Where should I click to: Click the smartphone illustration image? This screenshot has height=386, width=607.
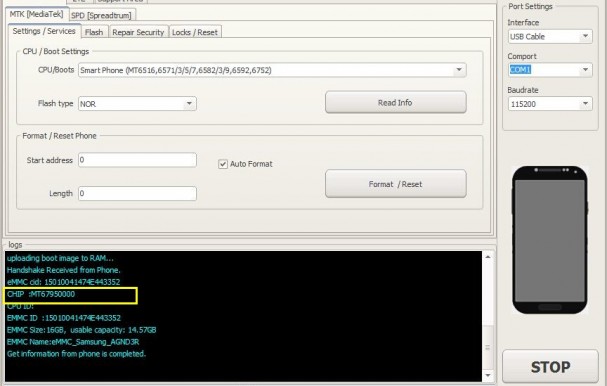pos(550,240)
